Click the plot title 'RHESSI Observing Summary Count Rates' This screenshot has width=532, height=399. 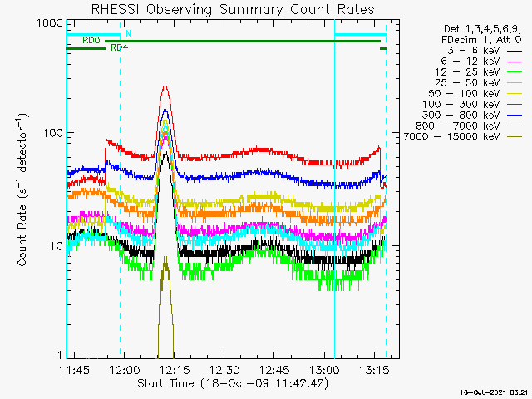(x=233, y=9)
